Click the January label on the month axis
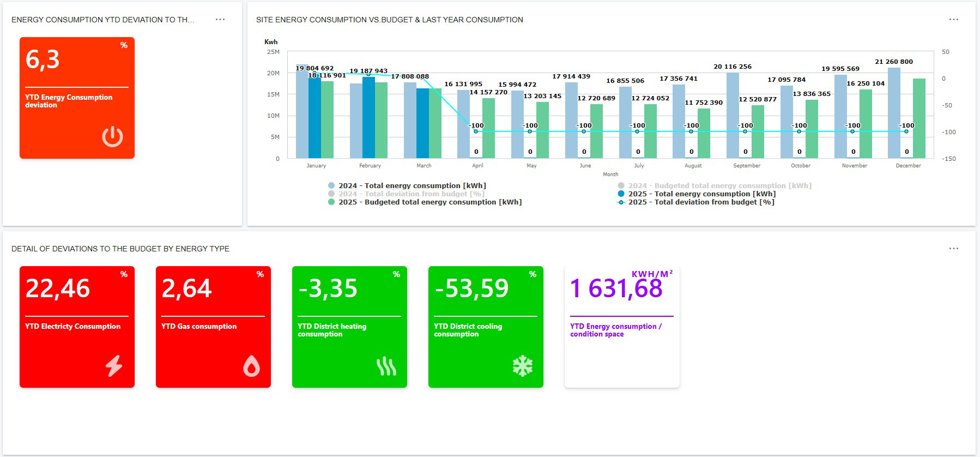 316,166
